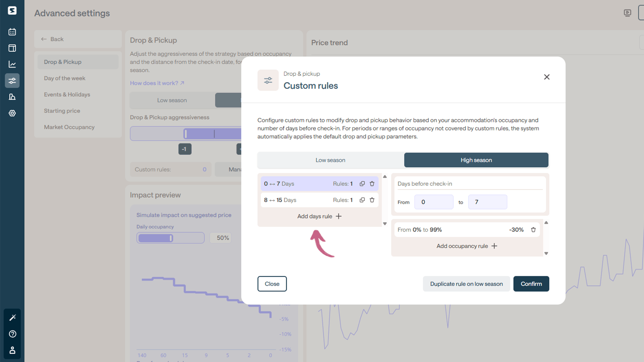Viewport: 644px width, 362px height.
Task: Open the video tutorial icon in header
Action: coord(627,13)
